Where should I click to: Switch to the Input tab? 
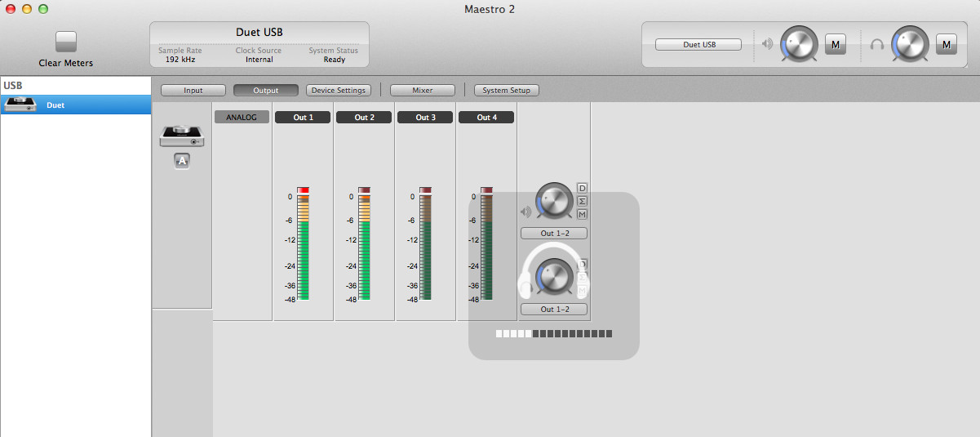point(193,90)
